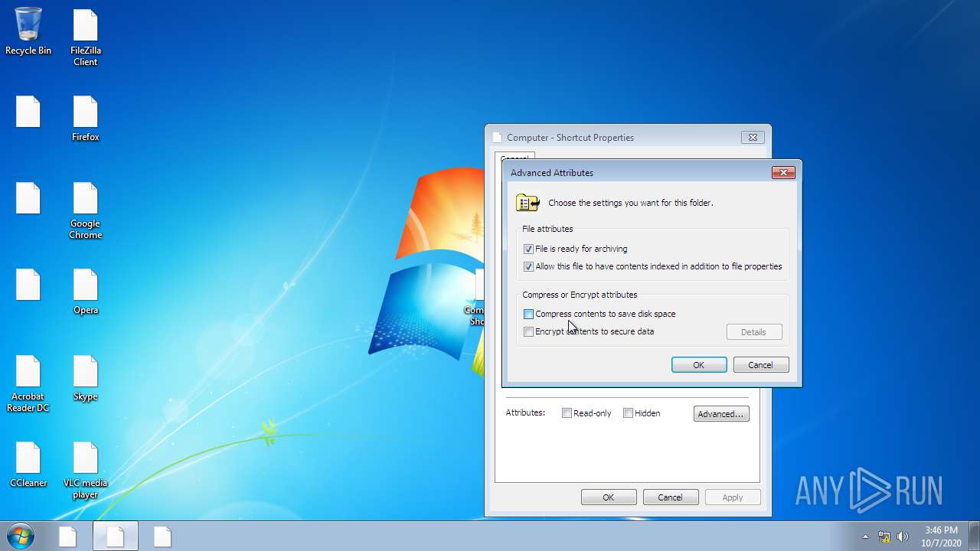
Task: Click the 'File attributes' group label
Action: (x=547, y=229)
